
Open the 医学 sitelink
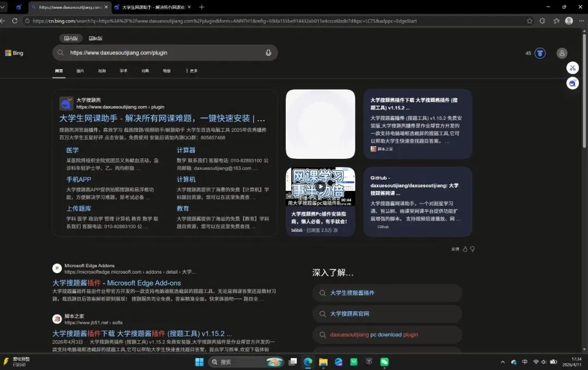pos(72,150)
